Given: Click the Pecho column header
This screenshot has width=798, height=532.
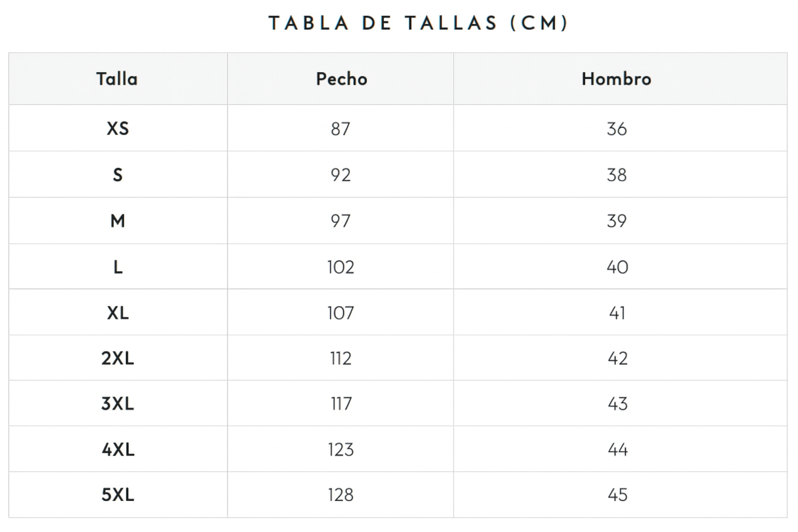Looking at the screenshot, I should [341, 79].
